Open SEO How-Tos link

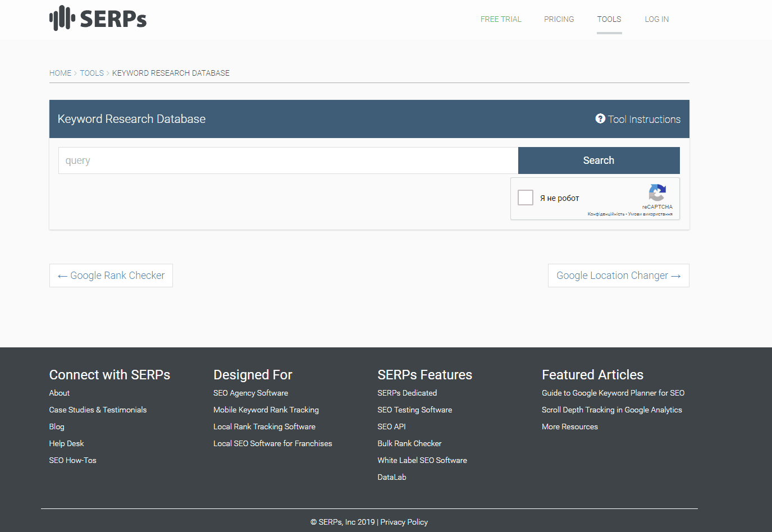[x=72, y=460]
